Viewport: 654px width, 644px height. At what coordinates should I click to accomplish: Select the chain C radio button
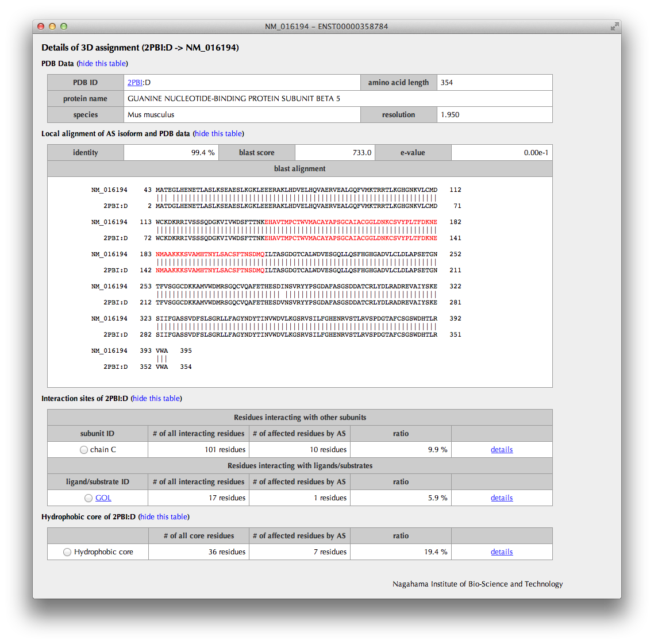pos(84,450)
